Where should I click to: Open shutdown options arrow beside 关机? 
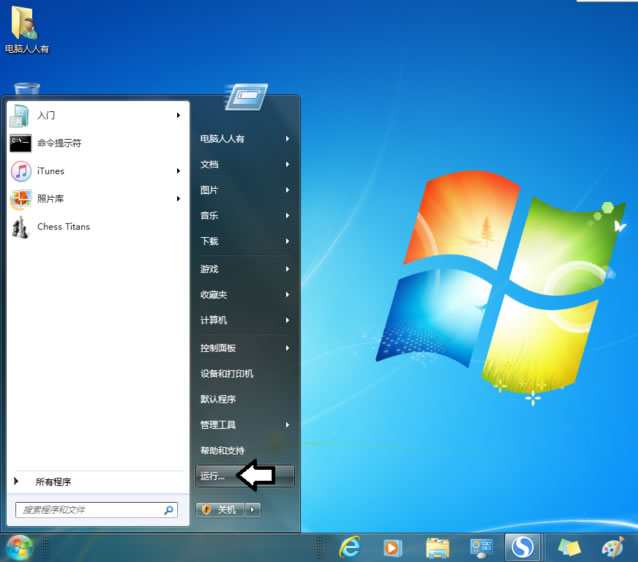[253, 509]
